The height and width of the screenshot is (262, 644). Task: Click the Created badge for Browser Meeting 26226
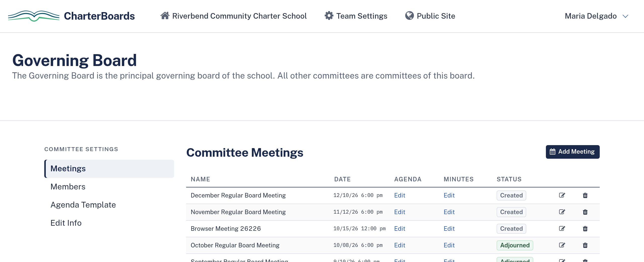pyautogui.click(x=511, y=228)
